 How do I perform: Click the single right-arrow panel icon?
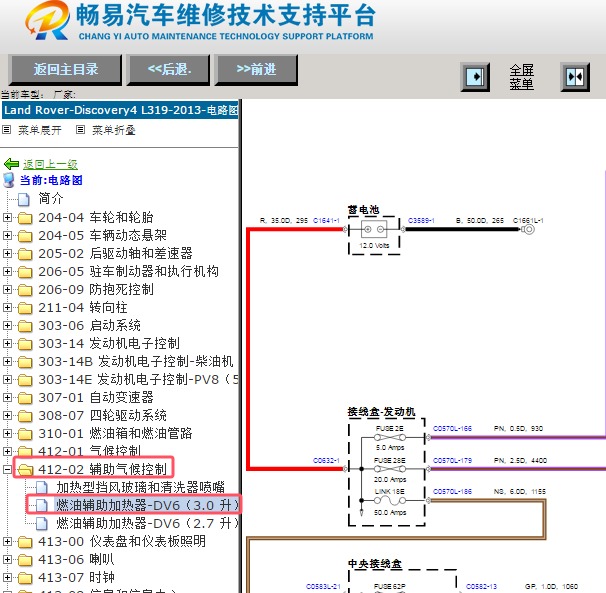475,77
